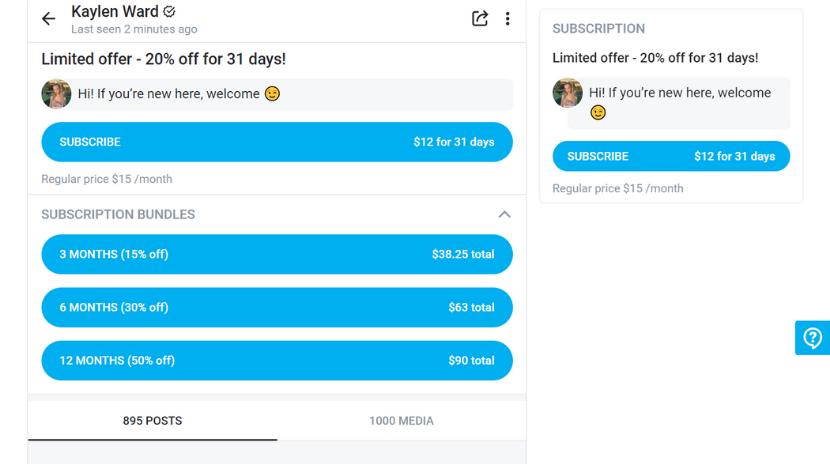830x464 pixels.
Task: Choose the 3 Months bundle
Action: (x=276, y=254)
